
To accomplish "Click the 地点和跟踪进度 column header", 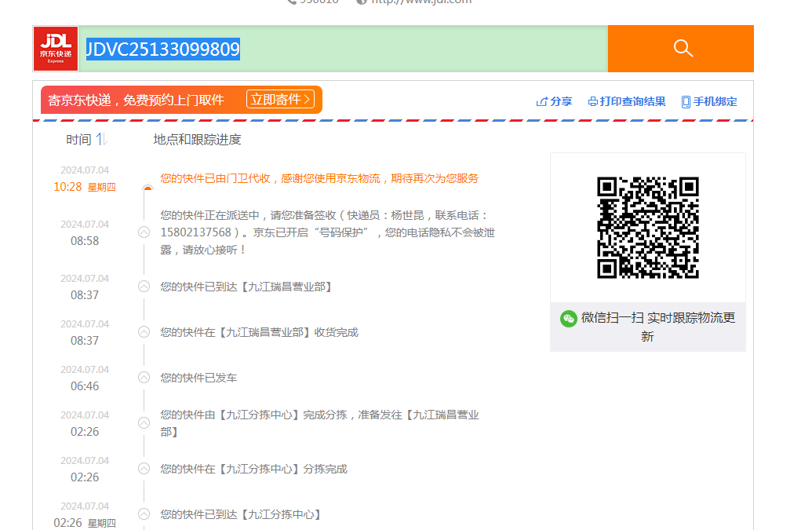I will 197,139.
